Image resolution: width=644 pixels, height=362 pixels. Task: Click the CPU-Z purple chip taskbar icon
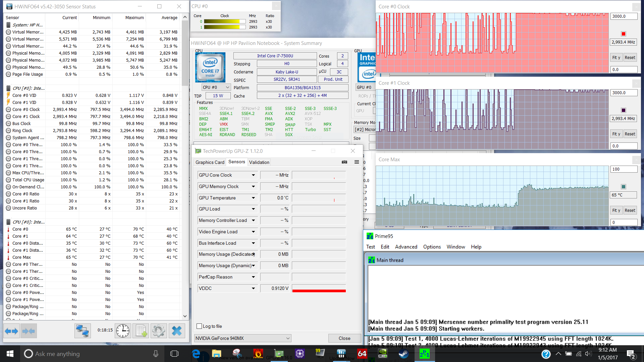click(300, 353)
